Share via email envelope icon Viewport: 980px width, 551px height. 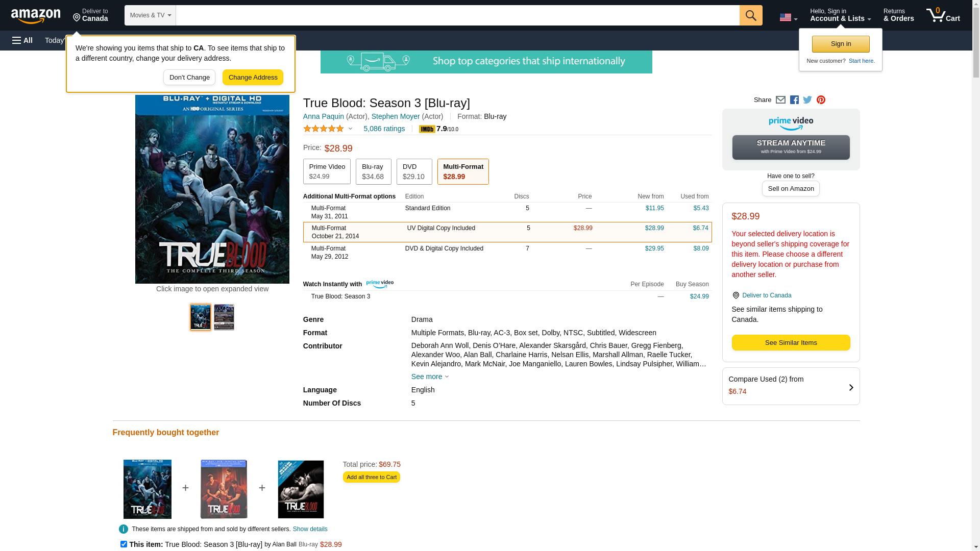coord(780,100)
